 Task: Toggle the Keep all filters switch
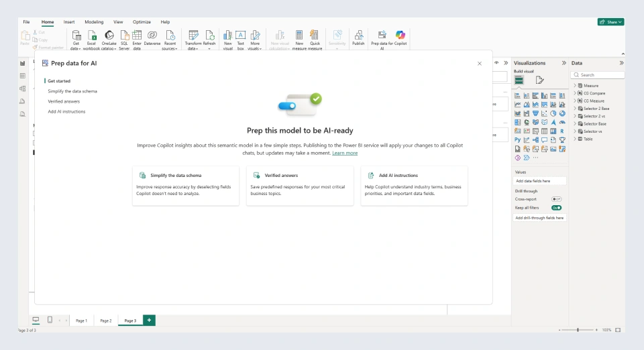coord(556,208)
